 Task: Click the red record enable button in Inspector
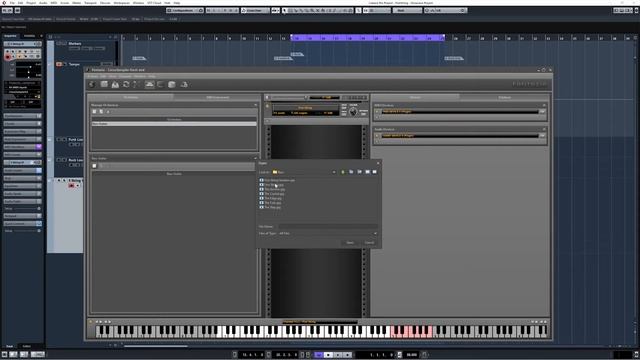8,57
